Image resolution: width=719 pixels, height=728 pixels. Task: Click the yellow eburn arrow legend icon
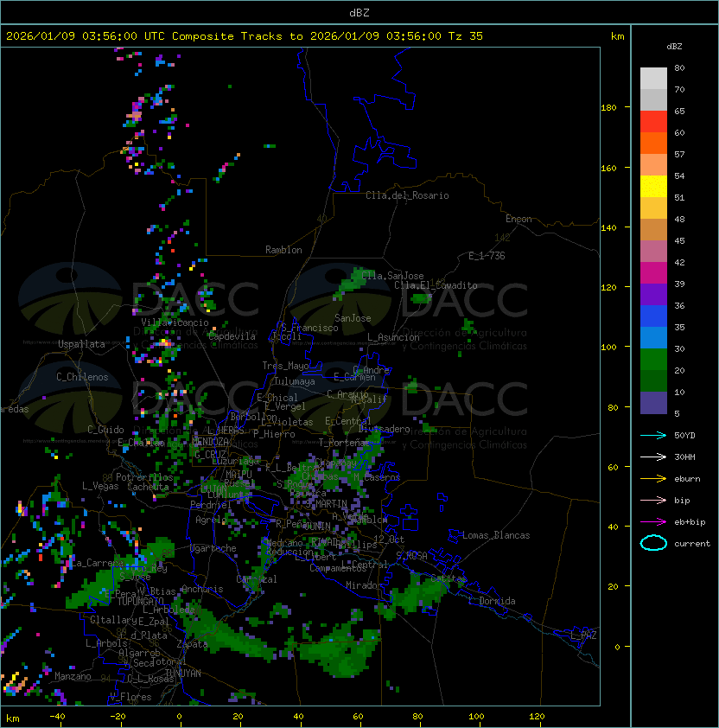[x=653, y=479]
